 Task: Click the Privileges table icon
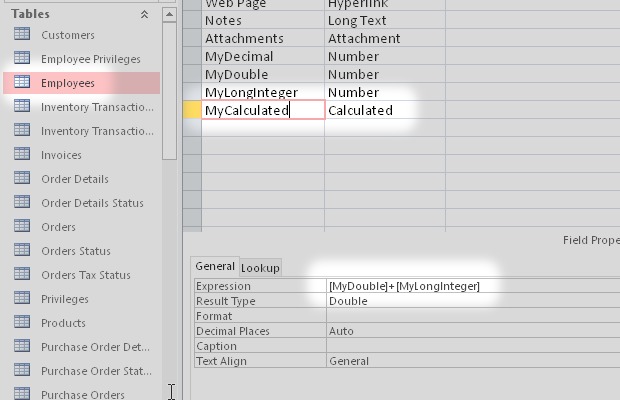point(21,299)
